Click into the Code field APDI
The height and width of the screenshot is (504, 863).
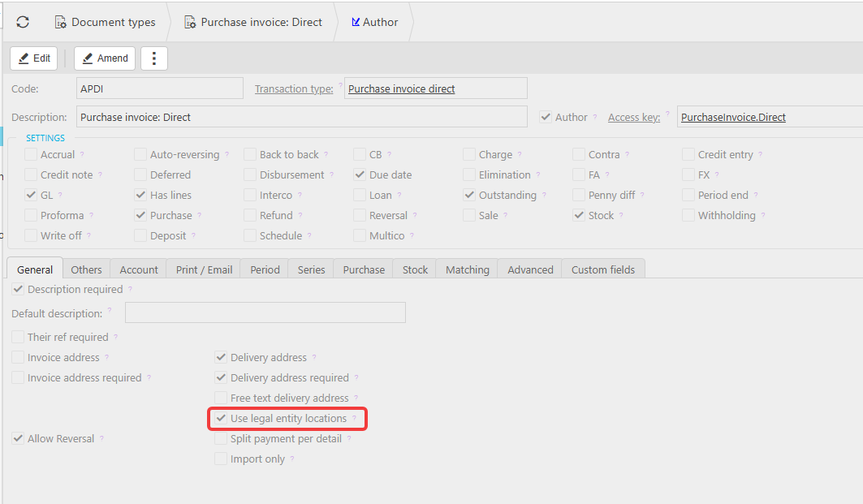(160, 88)
